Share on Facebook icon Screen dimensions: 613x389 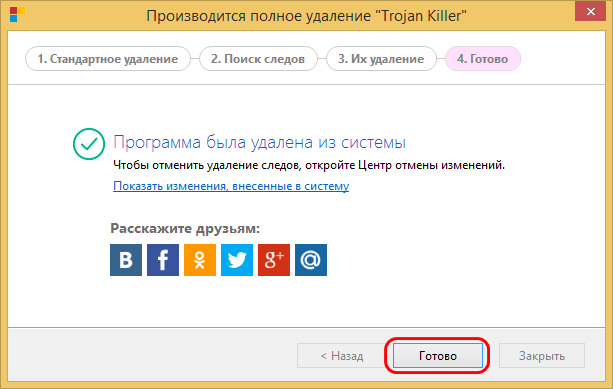pos(163,260)
